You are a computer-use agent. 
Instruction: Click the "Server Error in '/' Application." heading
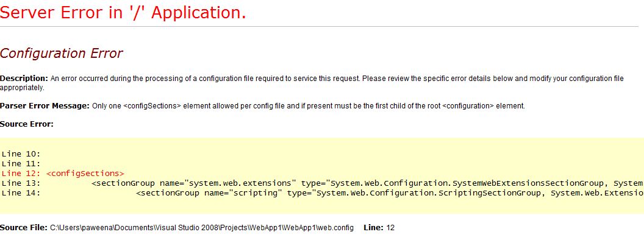pyautogui.click(x=123, y=12)
